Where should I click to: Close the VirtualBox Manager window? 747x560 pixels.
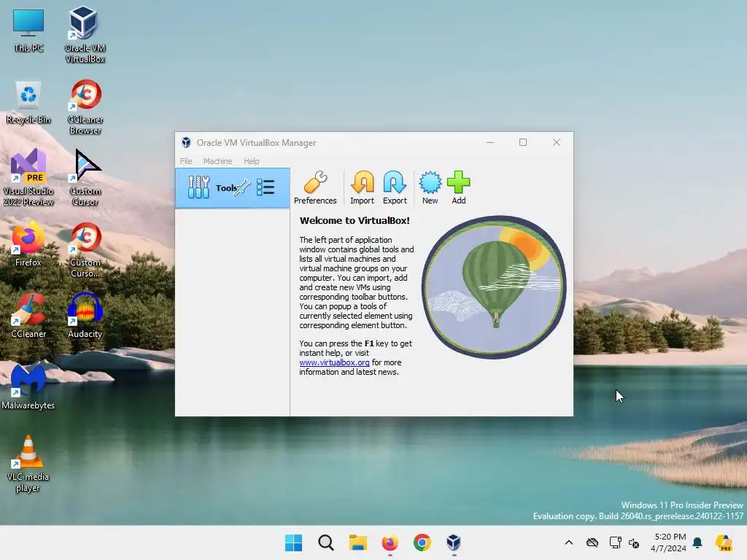[x=556, y=142]
